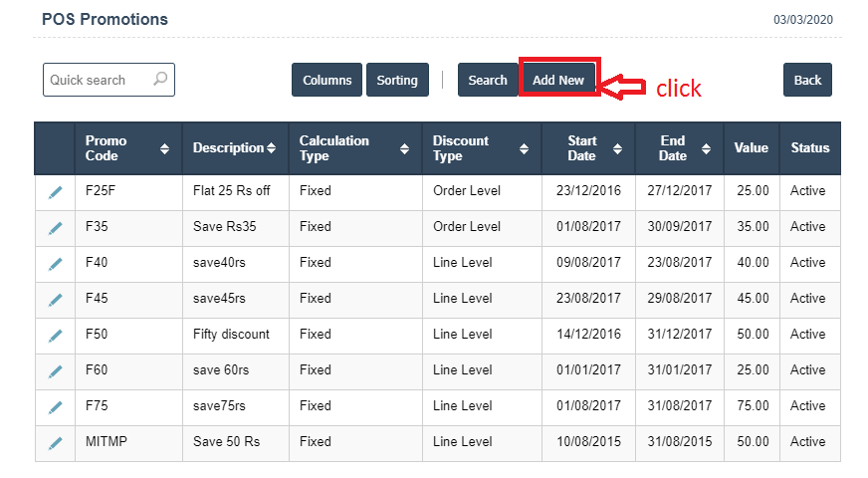Edit the F50 Fifty discount row
Viewport: 868px width, 478px height.
[x=55, y=336]
